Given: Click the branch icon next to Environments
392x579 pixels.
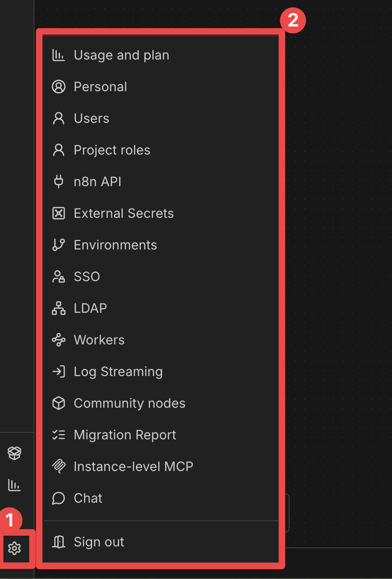Looking at the screenshot, I should pos(59,245).
